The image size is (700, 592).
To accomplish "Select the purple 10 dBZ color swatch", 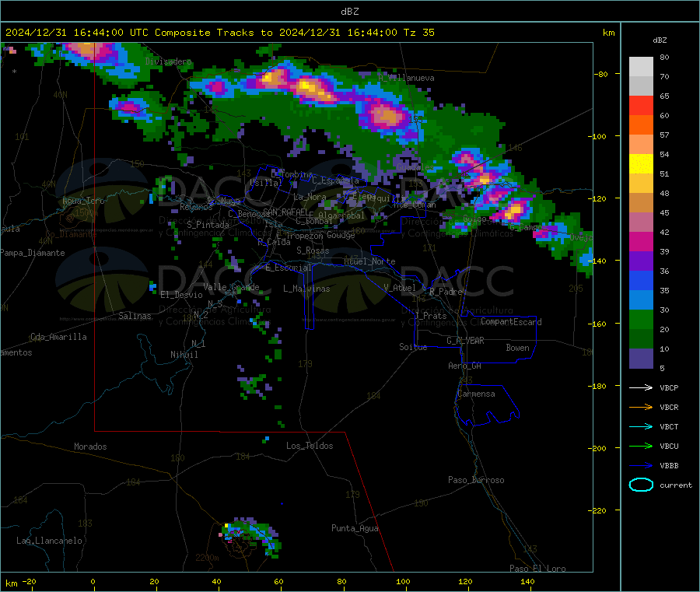I will point(641,359).
